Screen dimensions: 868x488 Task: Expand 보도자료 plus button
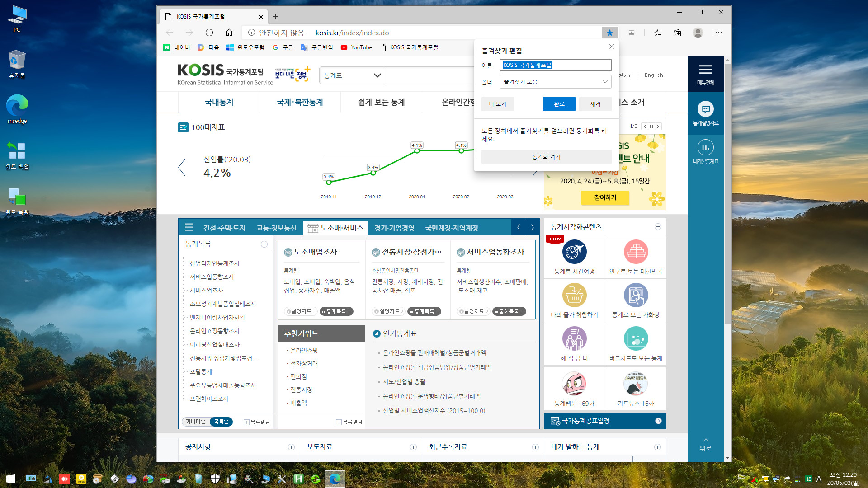(x=413, y=447)
